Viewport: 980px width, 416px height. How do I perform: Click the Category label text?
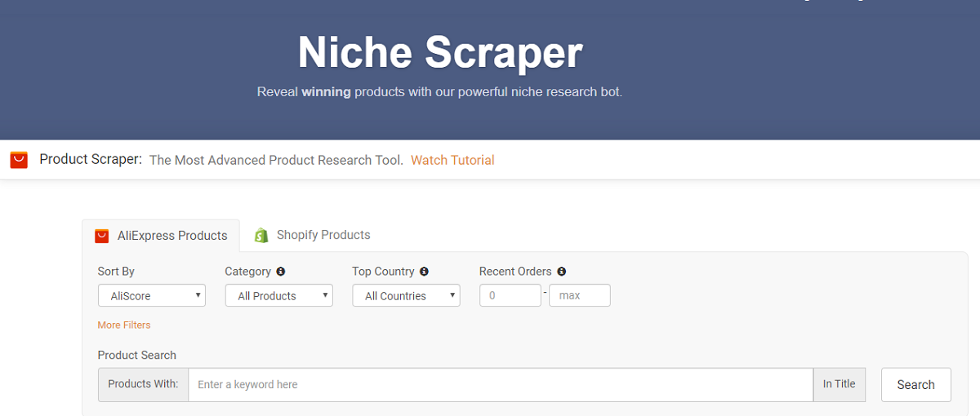tap(247, 272)
